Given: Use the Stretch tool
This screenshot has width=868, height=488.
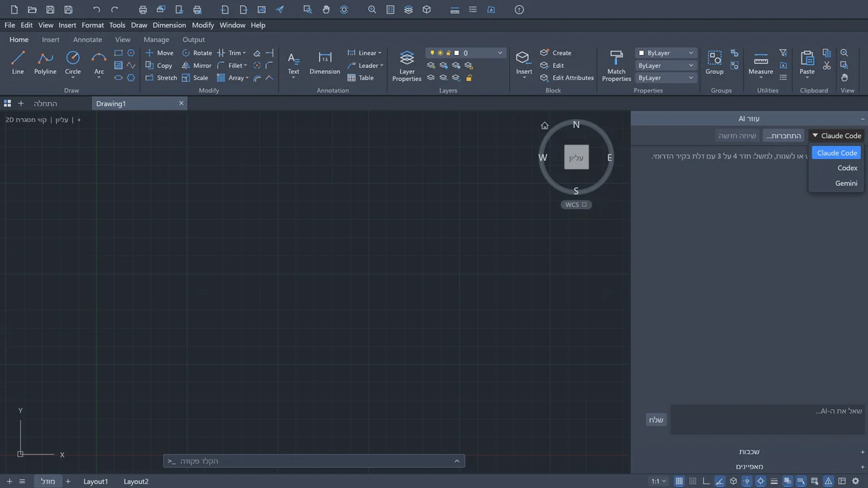Looking at the screenshot, I should click(161, 77).
